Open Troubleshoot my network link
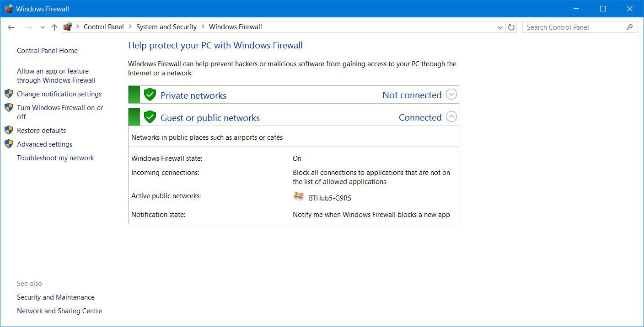644x327 pixels. [55, 158]
